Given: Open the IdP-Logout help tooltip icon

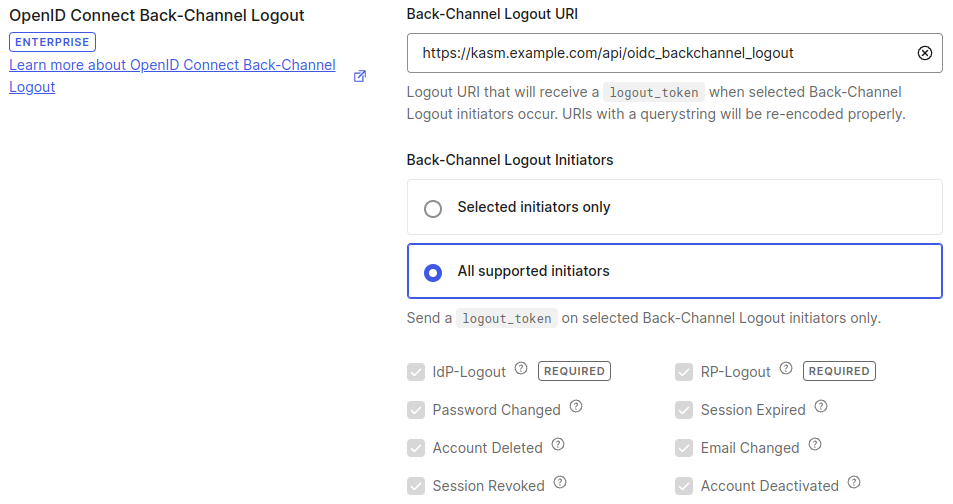Looking at the screenshot, I should coord(521,369).
